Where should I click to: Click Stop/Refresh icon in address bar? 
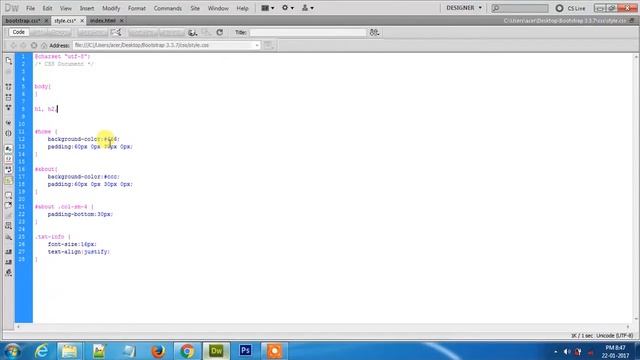click(x=34, y=45)
